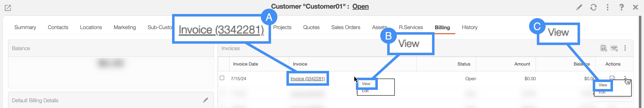This screenshot has height=108, width=644.
Task: Close the Customer01 window
Action: 636,7
